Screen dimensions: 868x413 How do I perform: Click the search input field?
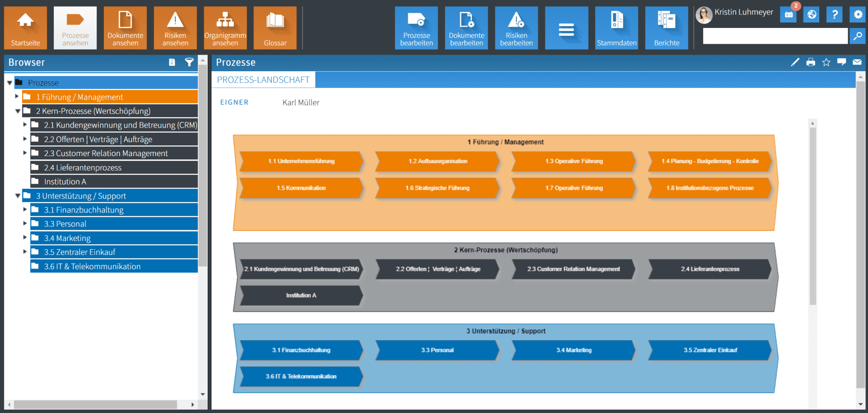(x=775, y=36)
